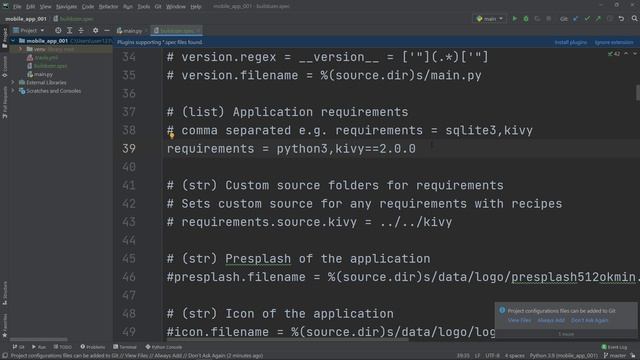
Task: Click Collapse All icon in Project panel header
Action: click(81, 30)
